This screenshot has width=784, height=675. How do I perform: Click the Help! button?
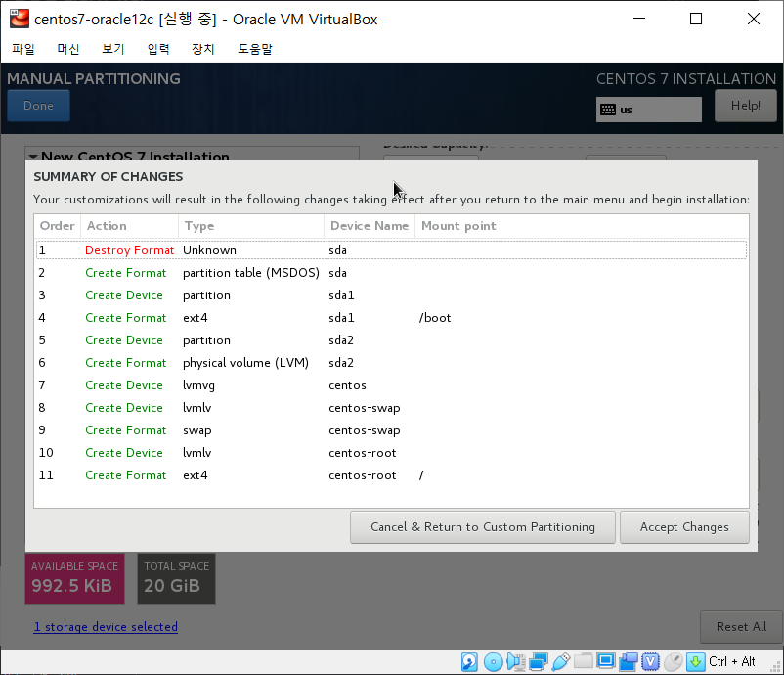pyautogui.click(x=746, y=106)
